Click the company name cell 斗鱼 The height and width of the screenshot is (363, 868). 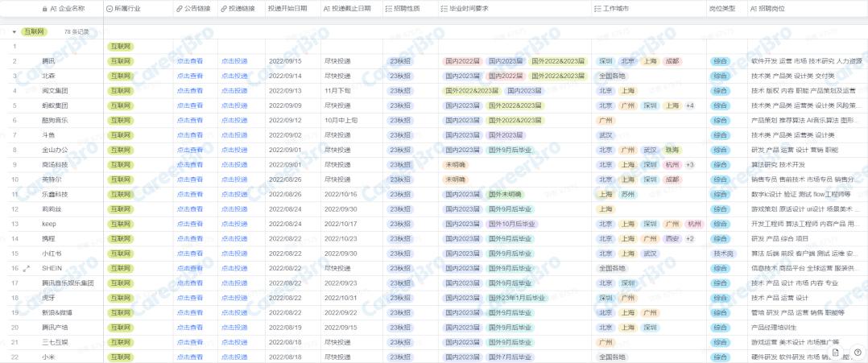point(48,135)
